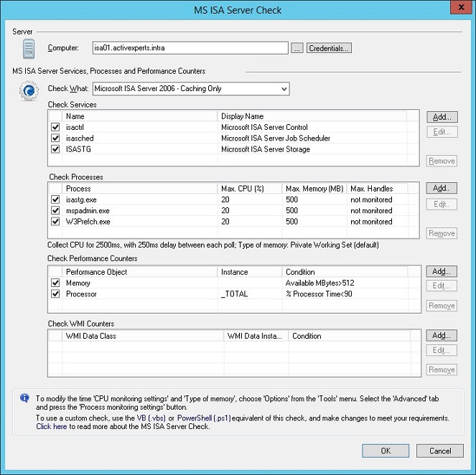The height and width of the screenshot is (475, 476).
Task: Uncheck the Memory performance counter checkbox
Action: pyautogui.click(x=55, y=283)
